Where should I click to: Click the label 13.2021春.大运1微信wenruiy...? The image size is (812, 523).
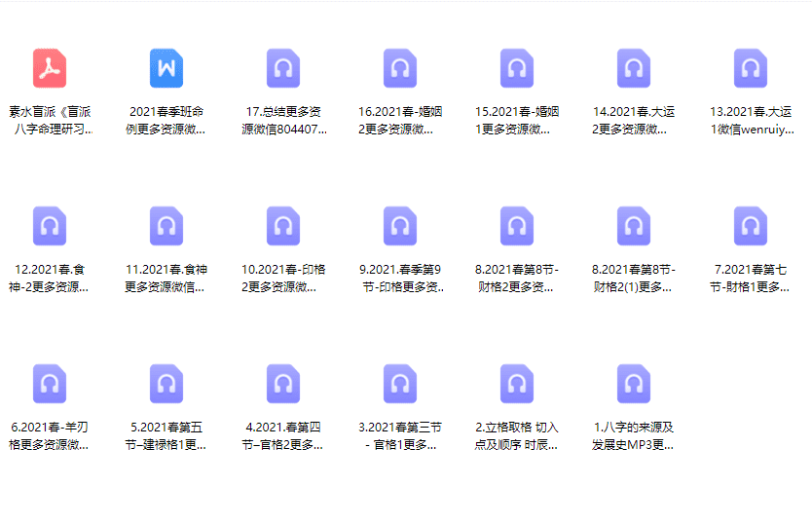click(752, 121)
